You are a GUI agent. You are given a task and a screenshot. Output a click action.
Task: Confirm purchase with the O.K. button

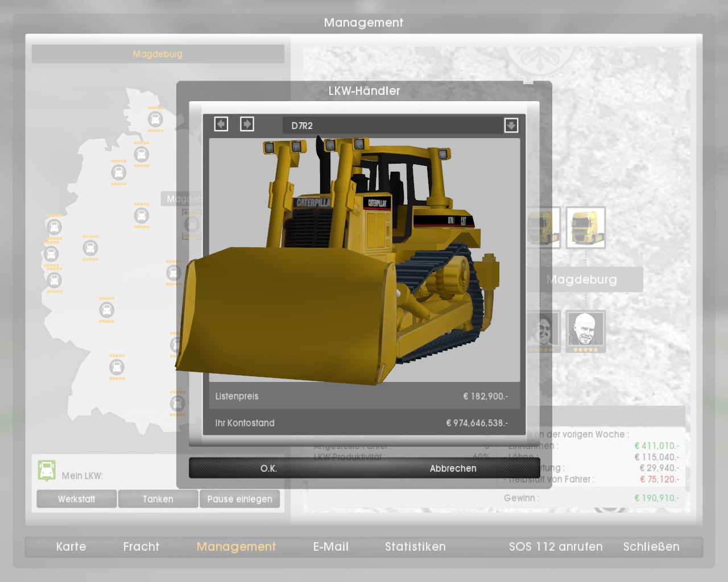[268, 468]
